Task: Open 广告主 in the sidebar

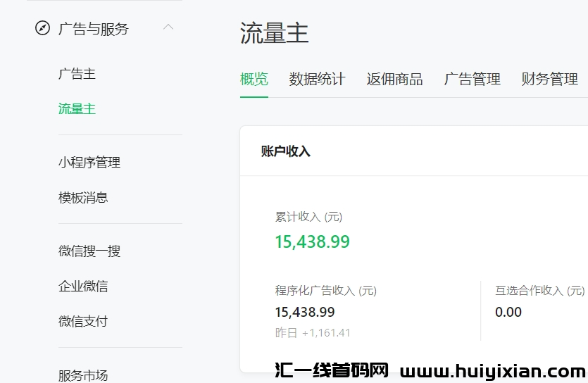Action: 77,74
